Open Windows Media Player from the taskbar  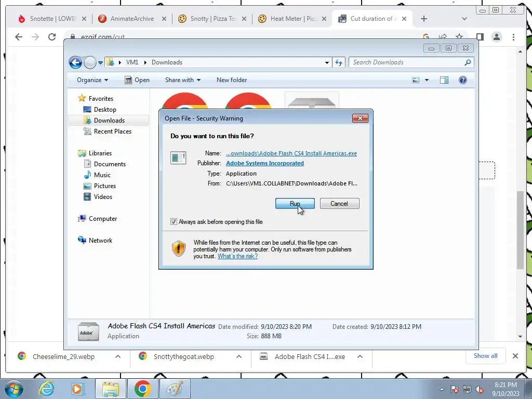pos(77,389)
